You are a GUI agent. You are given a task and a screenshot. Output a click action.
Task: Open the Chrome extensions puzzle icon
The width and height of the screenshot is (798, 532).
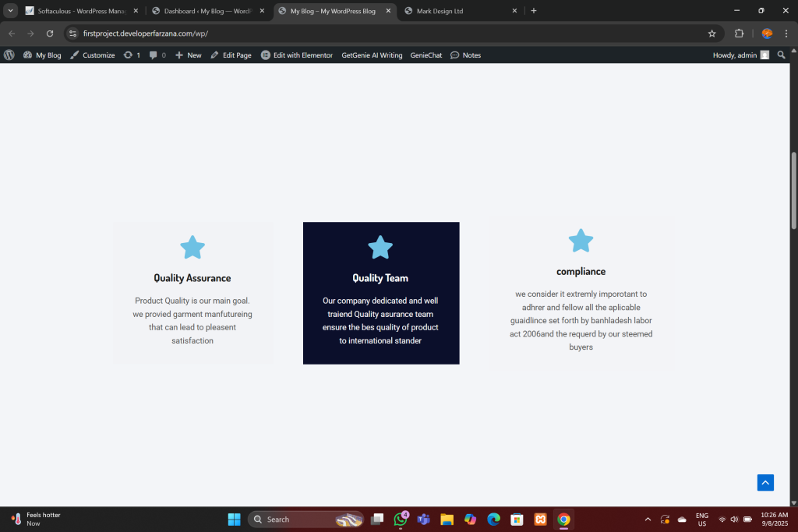tap(739, 33)
